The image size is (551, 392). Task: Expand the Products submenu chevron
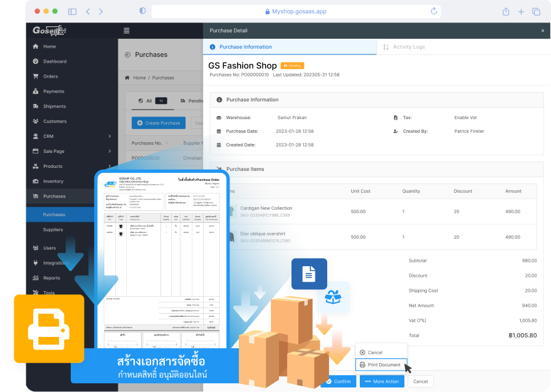coord(110,167)
